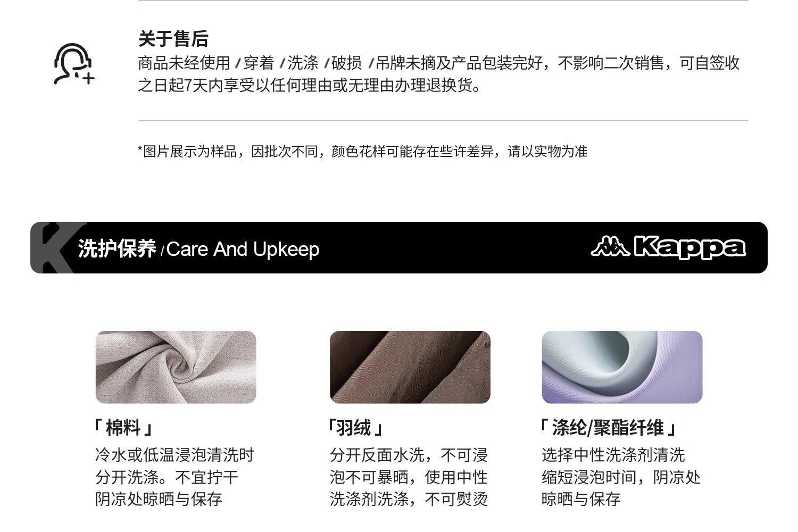The height and width of the screenshot is (532, 798).
Task: Click the down washing instructions text
Action: point(409,477)
